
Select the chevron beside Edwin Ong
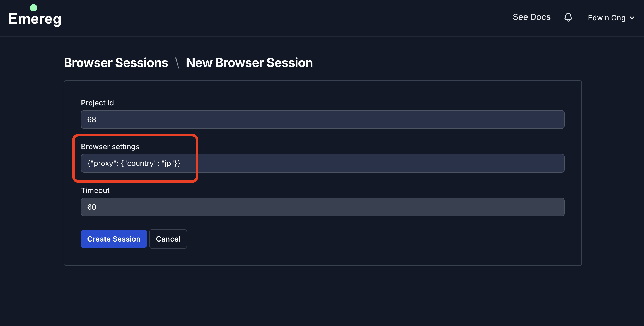coord(632,18)
